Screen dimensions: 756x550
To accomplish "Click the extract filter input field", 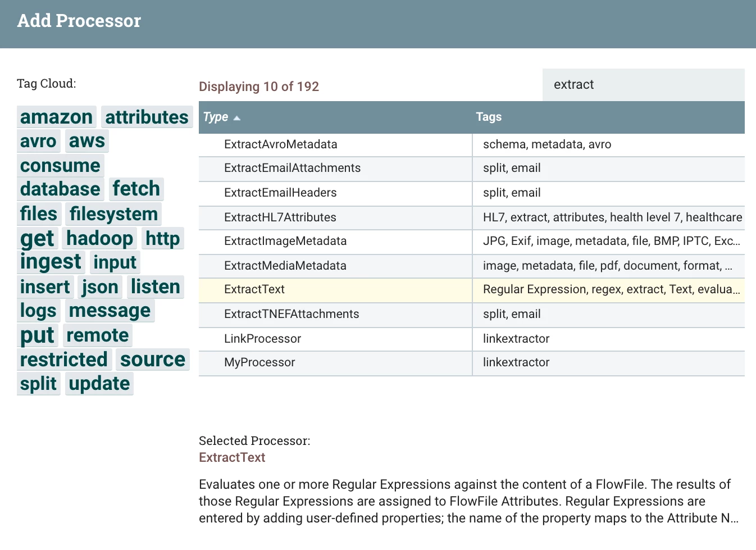I will [x=644, y=85].
